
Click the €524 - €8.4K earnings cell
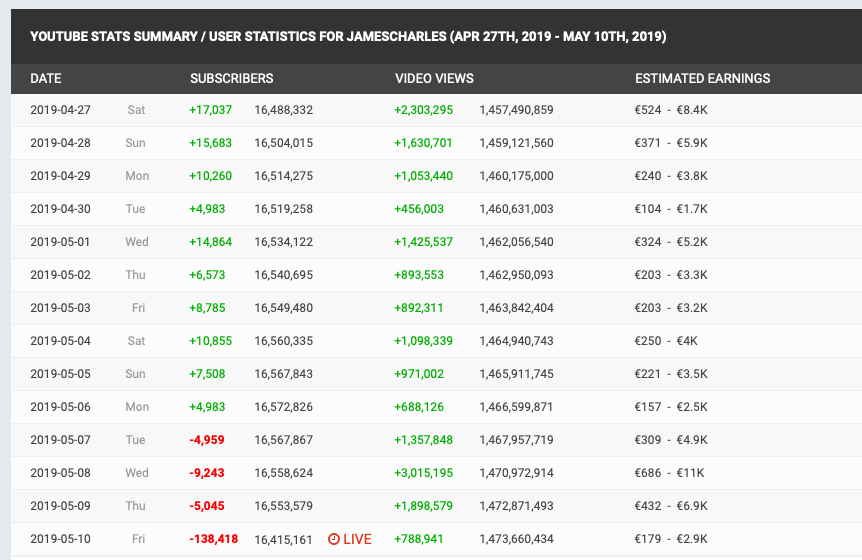(671, 110)
